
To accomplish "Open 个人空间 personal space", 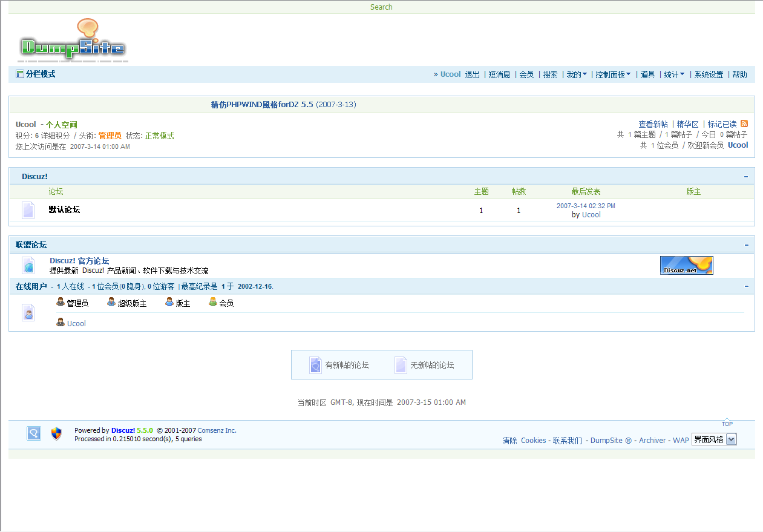I will [62, 124].
